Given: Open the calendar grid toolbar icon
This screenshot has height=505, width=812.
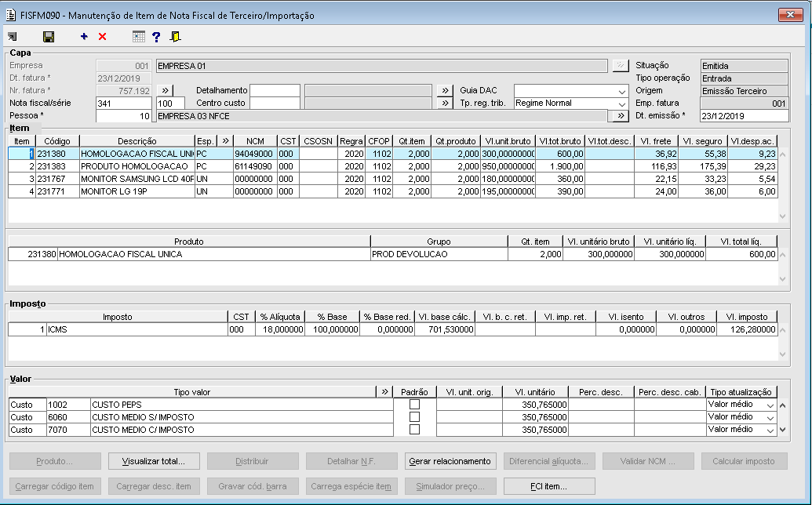Looking at the screenshot, I should [139, 37].
